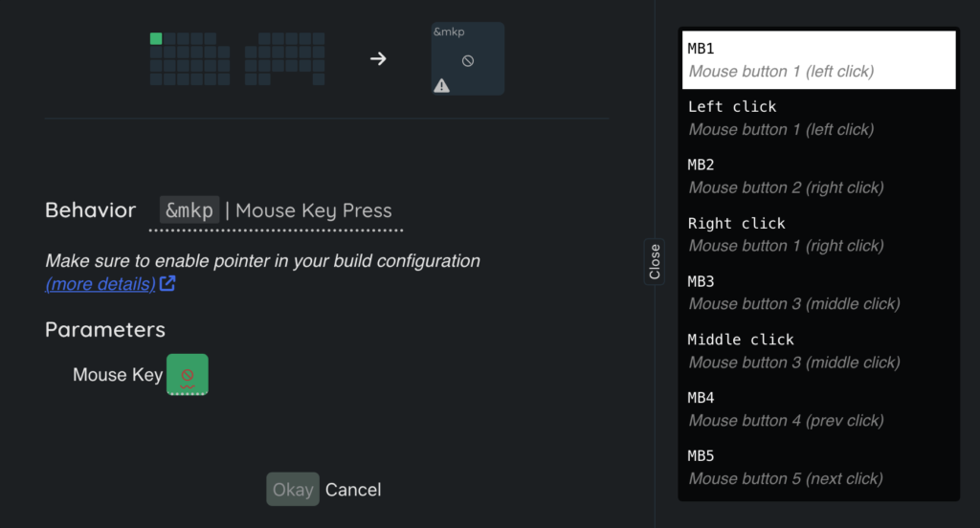Open the more details link
Viewport: 980px width, 528px height.
tap(100, 284)
